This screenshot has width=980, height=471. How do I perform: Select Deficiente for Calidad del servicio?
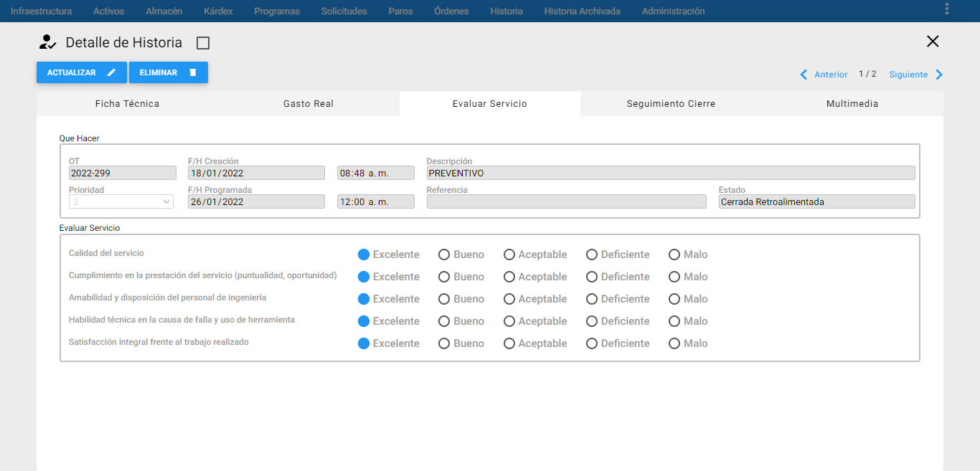coord(592,254)
